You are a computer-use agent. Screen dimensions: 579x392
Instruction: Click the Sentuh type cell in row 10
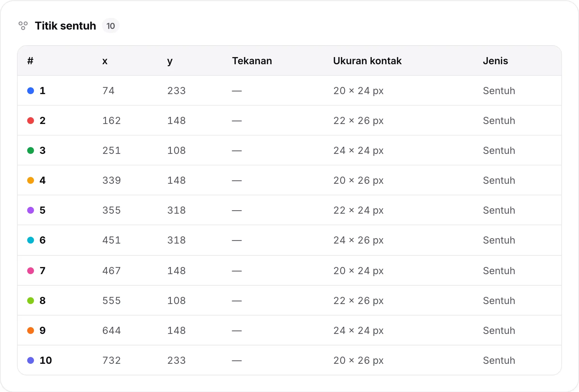tap(499, 360)
